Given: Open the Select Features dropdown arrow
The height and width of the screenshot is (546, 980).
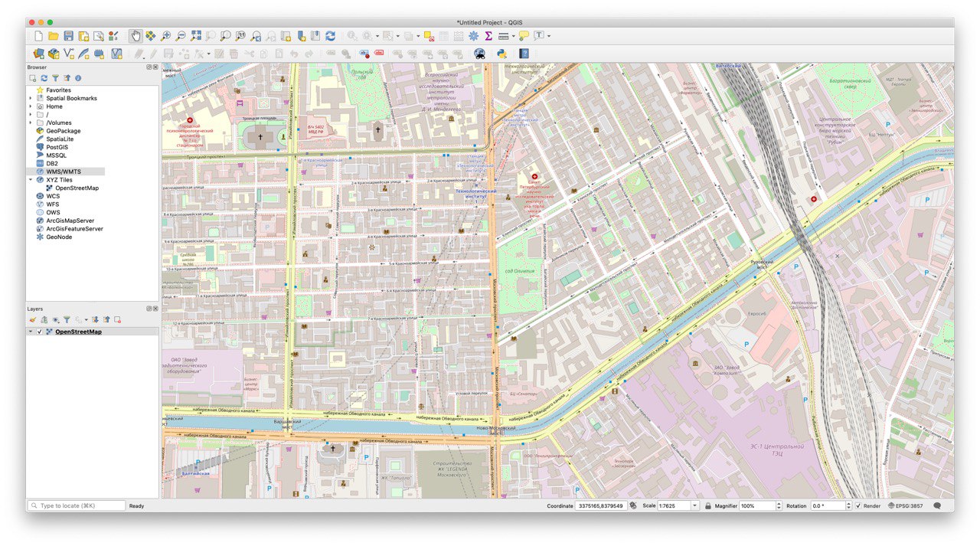Looking at the screenshot, I should [x=397, y=36].
